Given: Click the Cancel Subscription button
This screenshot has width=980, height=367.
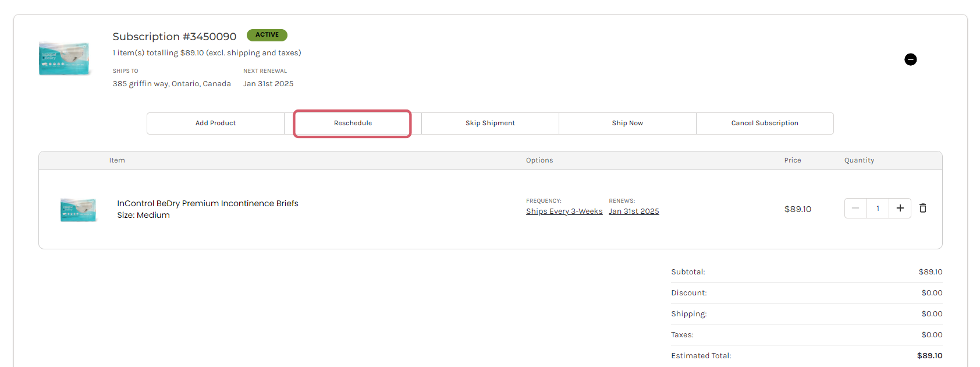Looking at the screenshot, I should coord(765,123).
